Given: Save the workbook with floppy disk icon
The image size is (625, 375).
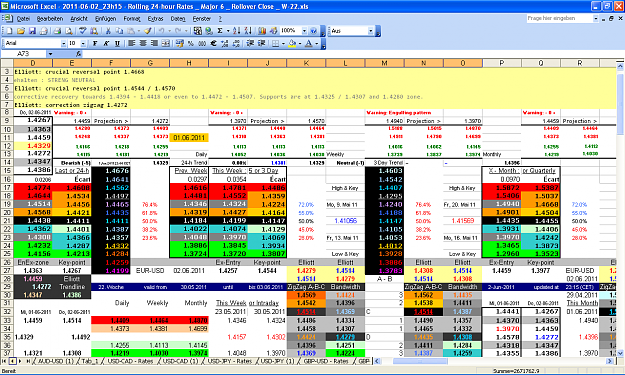Looking at the screenshot, I should coord(32,31).
